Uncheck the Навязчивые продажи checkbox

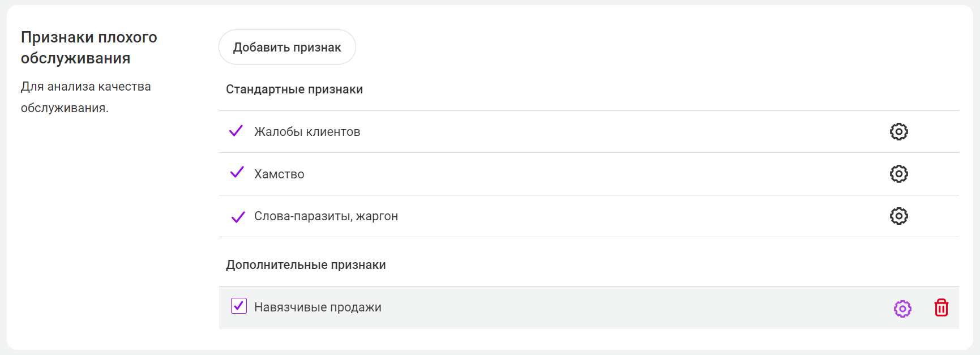(239, 306)
